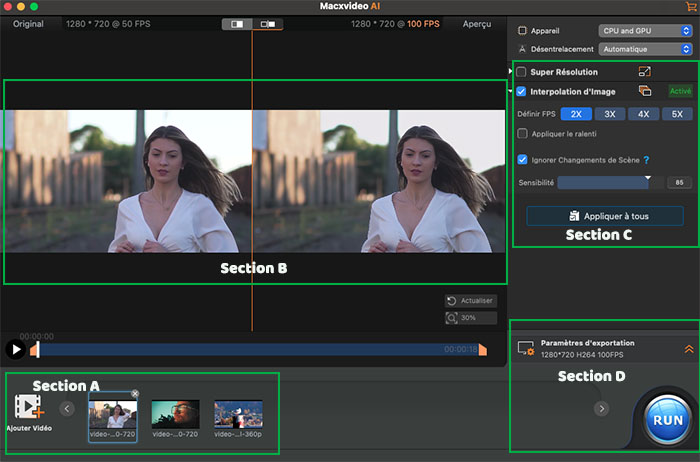
Task: Click the blue timeline progress bar
Action: pyautogui.click(x=258, y=349)
